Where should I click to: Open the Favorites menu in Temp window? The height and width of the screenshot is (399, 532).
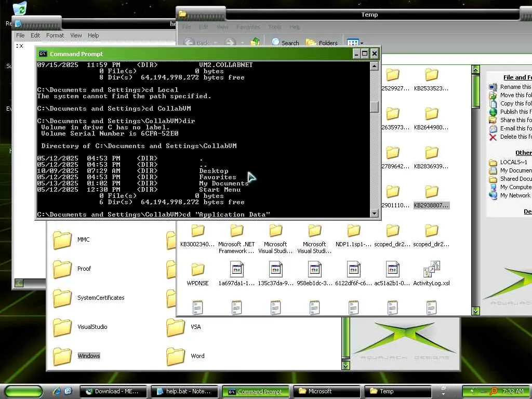[248, 27]
